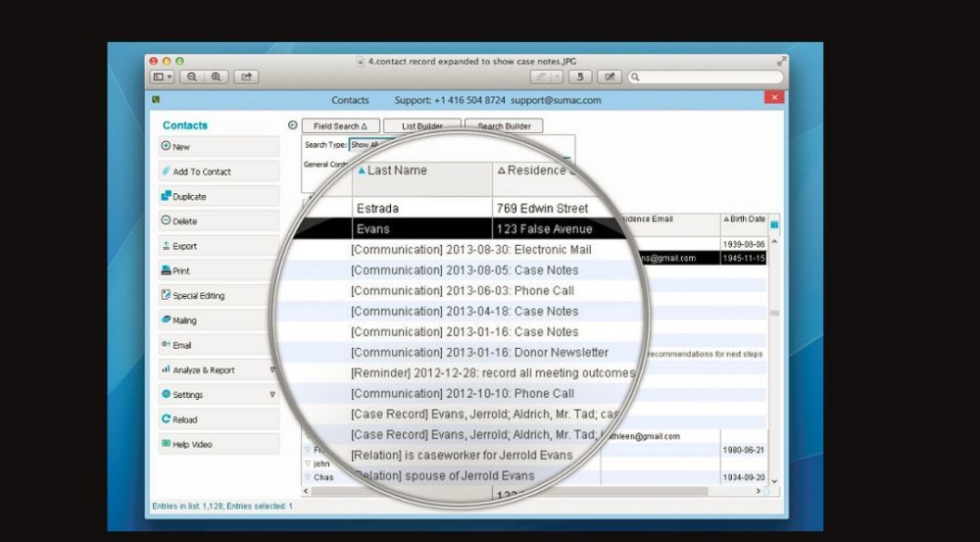Open the Field Search tab

click(335, 125)
